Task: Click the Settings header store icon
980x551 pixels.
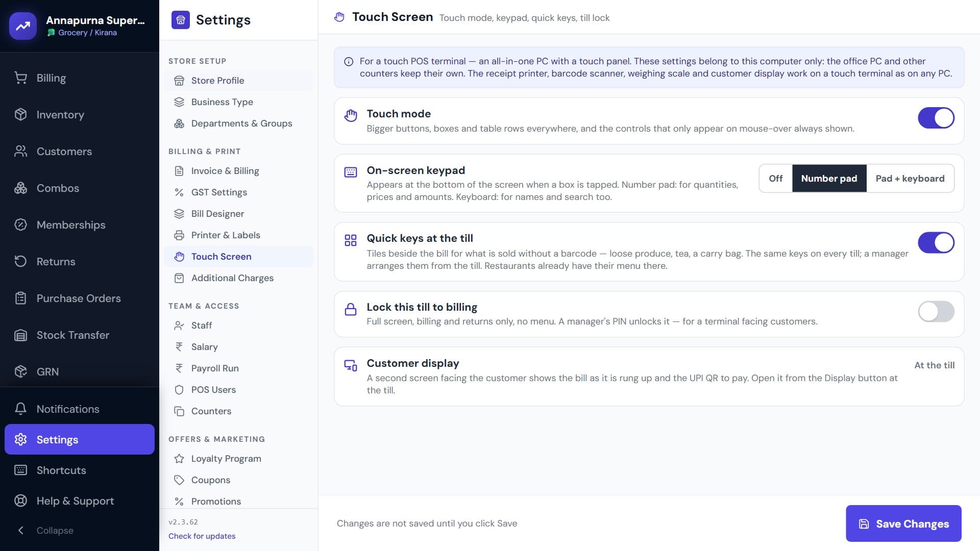Action: coord(181,20)
